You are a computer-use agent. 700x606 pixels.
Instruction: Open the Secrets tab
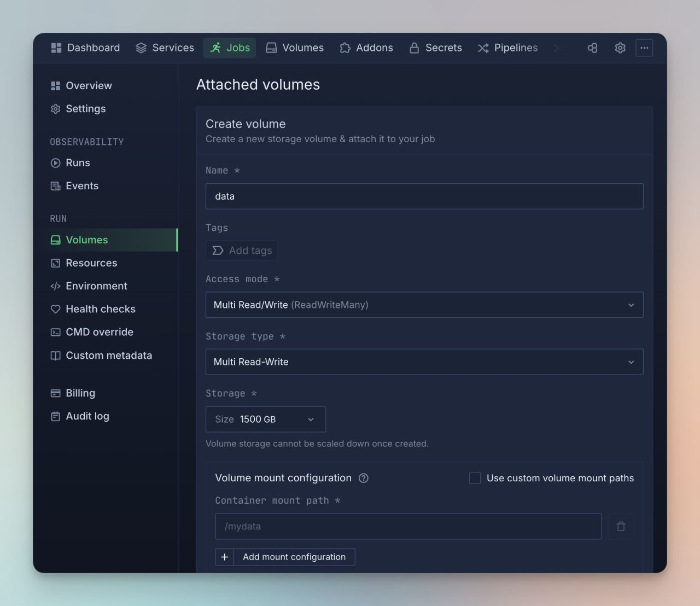[436, 48]
